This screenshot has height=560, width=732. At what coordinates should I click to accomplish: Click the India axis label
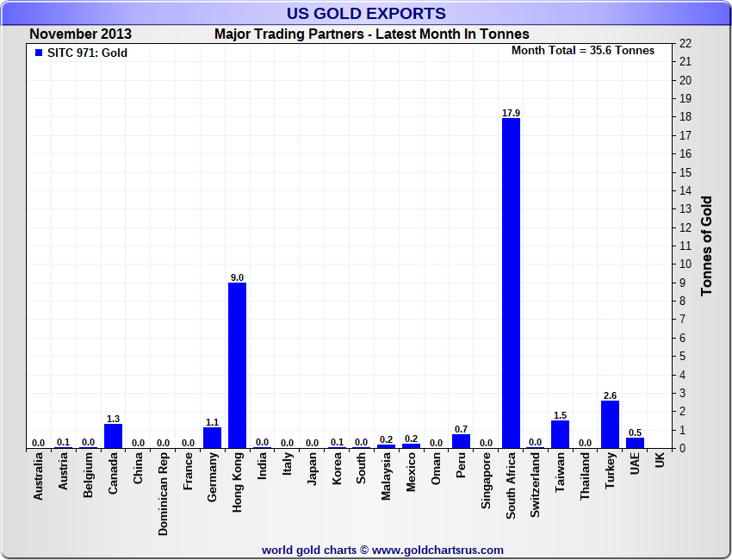(262, 465)
